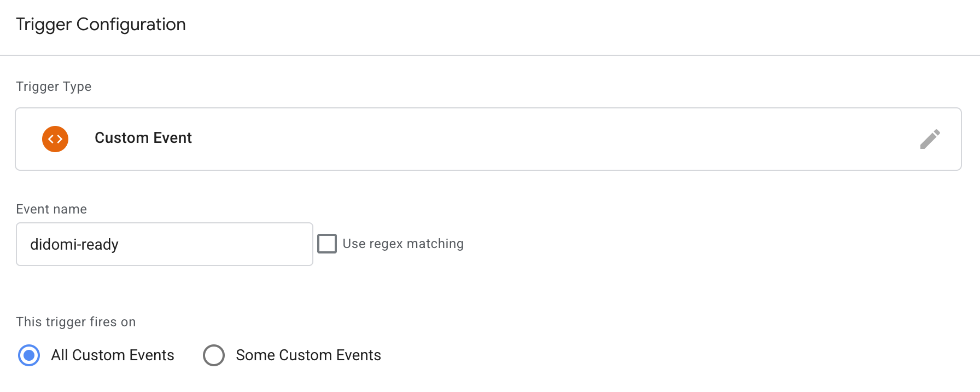Select the All Custom Events radio button

[x=29, y=355]
